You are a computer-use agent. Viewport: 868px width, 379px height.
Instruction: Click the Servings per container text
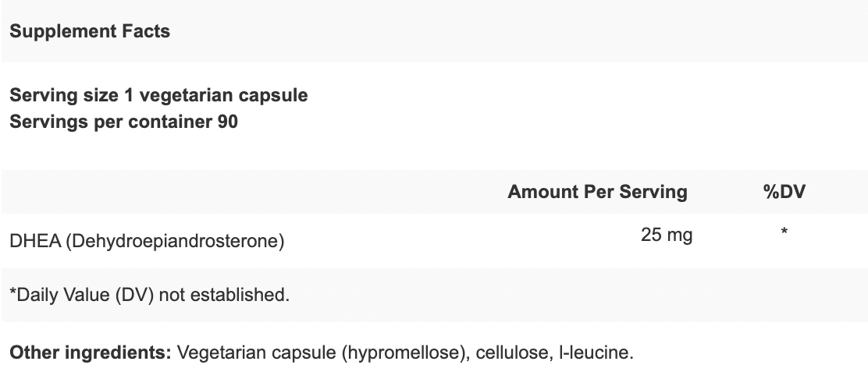coord(111,122)
